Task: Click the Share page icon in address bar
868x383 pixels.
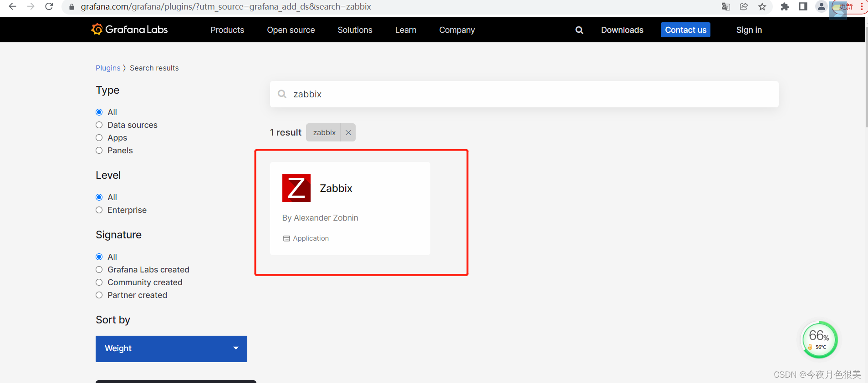Action: (x=744, y=6)
